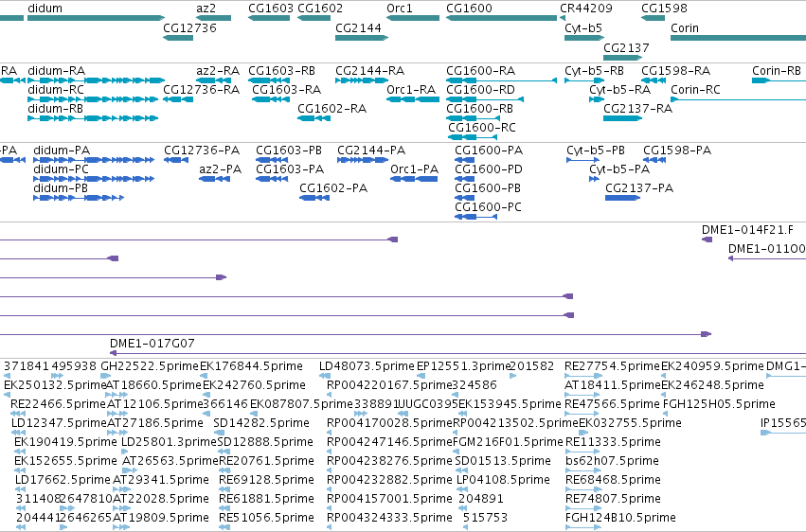The height and width of the screenshot is (532, 806).
Task: Click the CG1603 gene label
Action: (x=271, y=9)
